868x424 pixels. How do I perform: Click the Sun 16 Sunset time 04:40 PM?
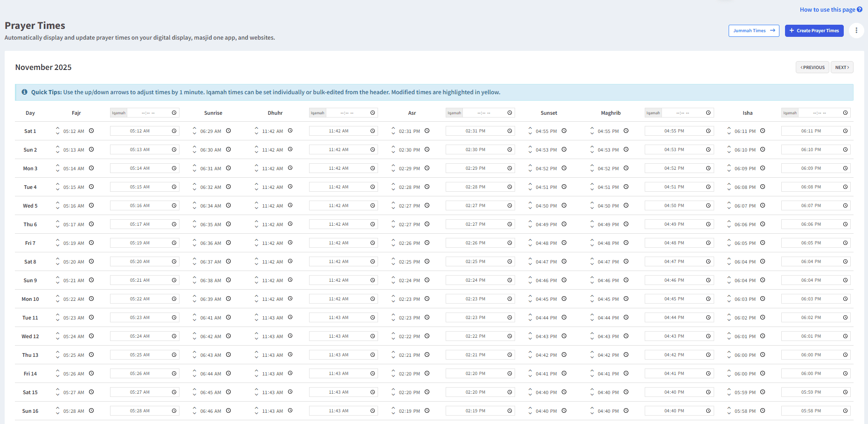point(546,411)
